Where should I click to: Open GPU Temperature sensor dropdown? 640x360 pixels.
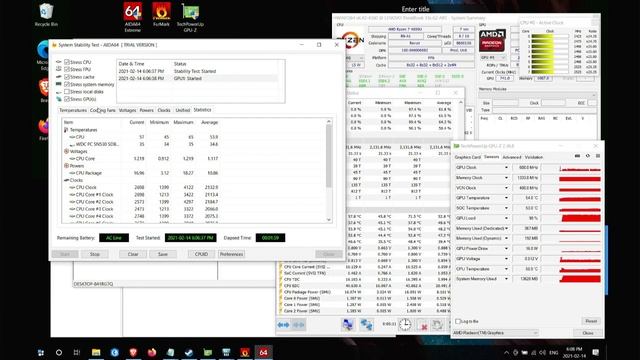tap(506, 198)
